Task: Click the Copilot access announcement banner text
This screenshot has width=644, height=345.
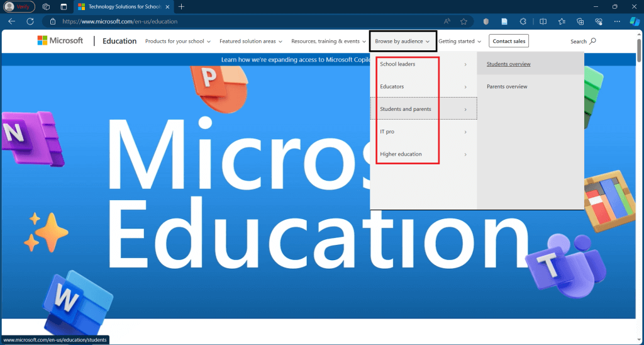Action: (x=296, y=60)
